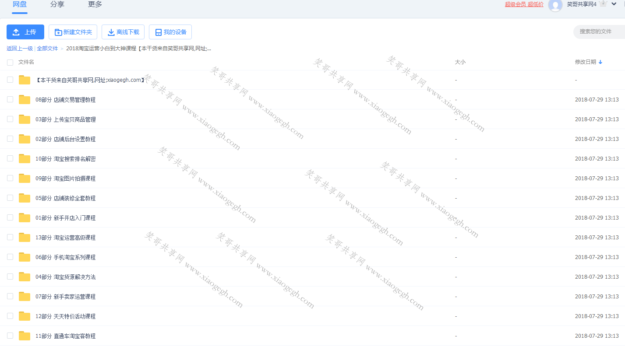Check the box for 08部分 店铺交易管理教程
Screen dimensions: 625x364
(x=10, y=99)
